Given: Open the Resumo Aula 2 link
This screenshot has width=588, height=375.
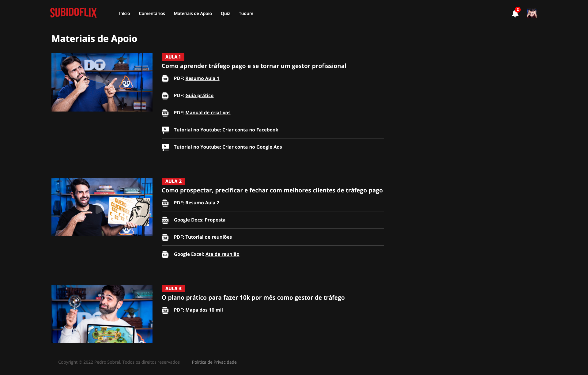Looking at the screenshot, I should 202,203.
